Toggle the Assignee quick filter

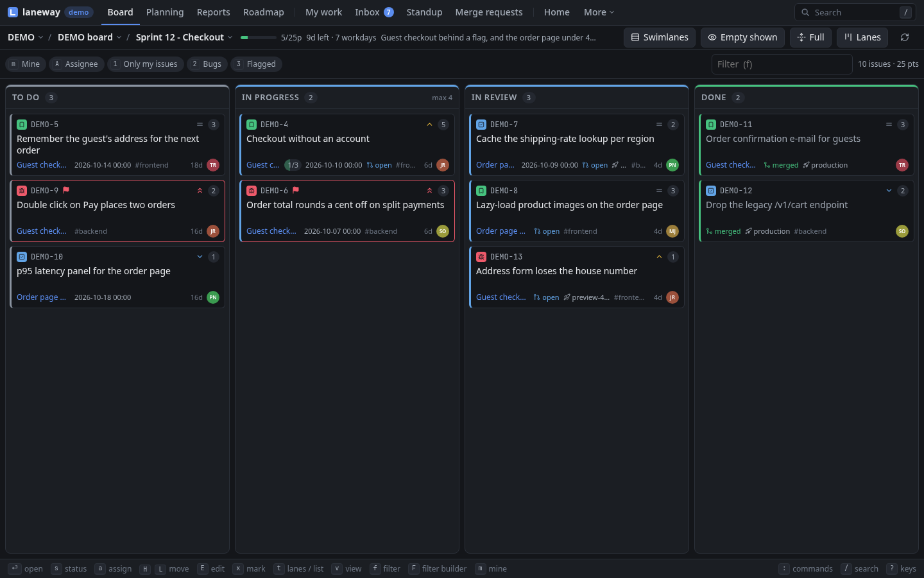click(76, 64)
